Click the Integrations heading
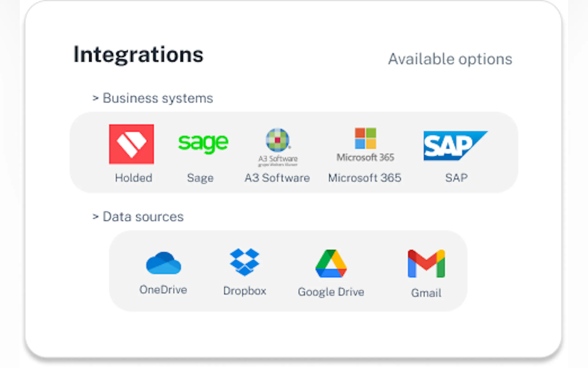This screenshot has width=588, height=368. click(x=138, y=55)
